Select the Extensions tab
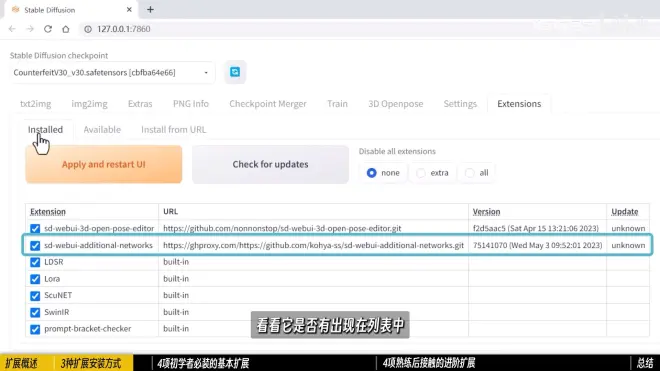Image resolution: width=660 pixels, height=371 pixels. [519, 104]
